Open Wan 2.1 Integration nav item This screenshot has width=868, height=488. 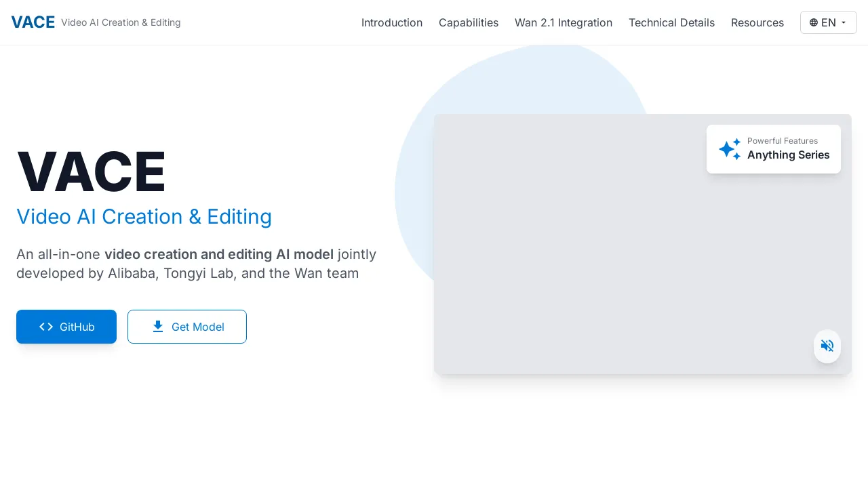564,22
